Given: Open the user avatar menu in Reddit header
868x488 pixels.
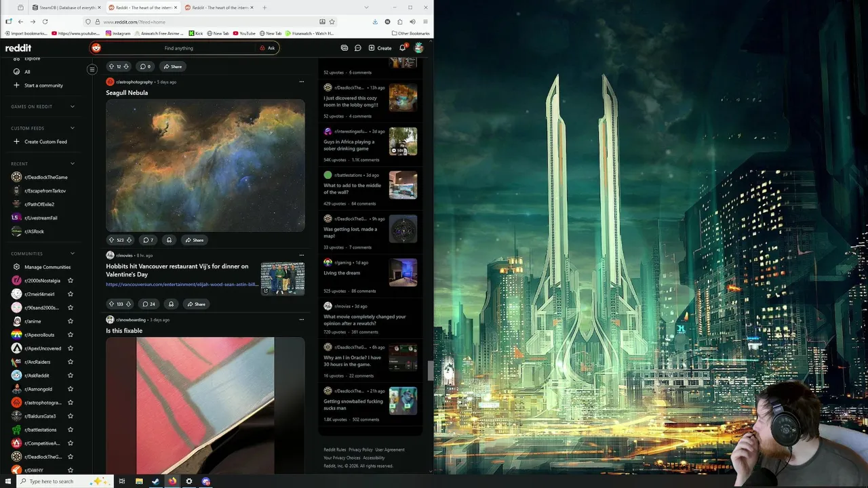Looking at the screenshot, I should click(x=419, y=48).
